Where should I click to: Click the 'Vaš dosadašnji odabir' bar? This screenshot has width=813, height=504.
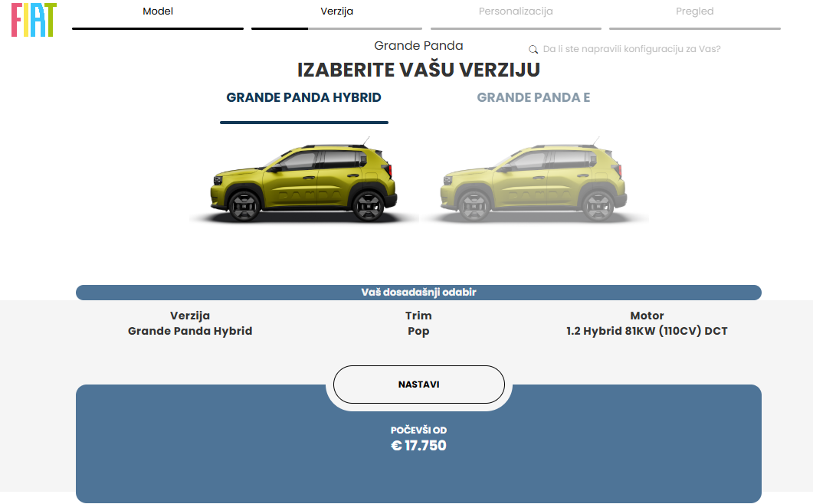point(418,293)
